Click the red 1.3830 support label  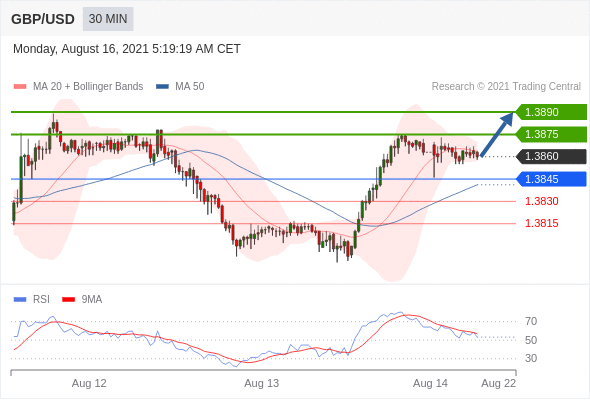coord(541,201)
